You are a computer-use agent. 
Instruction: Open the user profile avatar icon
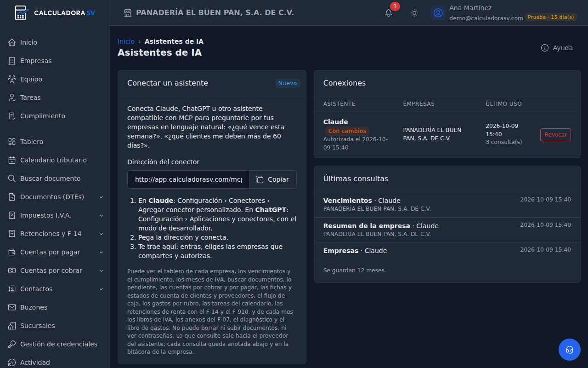[x=438, y=13]
